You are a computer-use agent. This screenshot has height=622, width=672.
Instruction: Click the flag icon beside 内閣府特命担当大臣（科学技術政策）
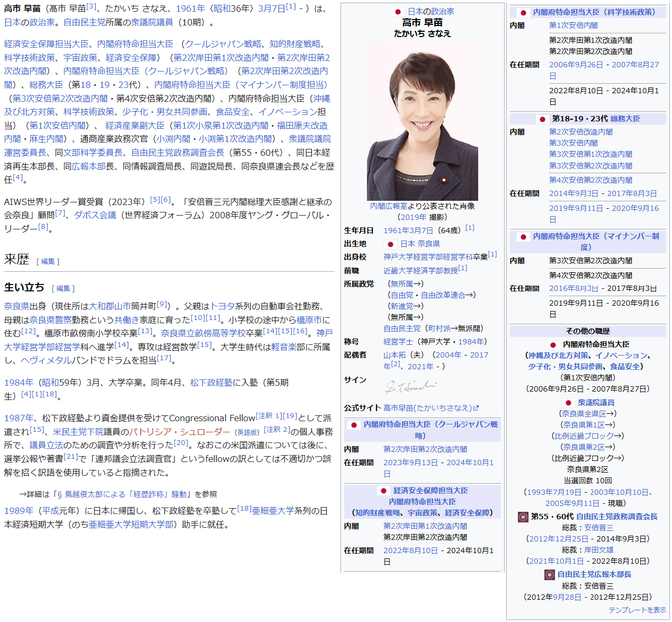coord(523,13)
